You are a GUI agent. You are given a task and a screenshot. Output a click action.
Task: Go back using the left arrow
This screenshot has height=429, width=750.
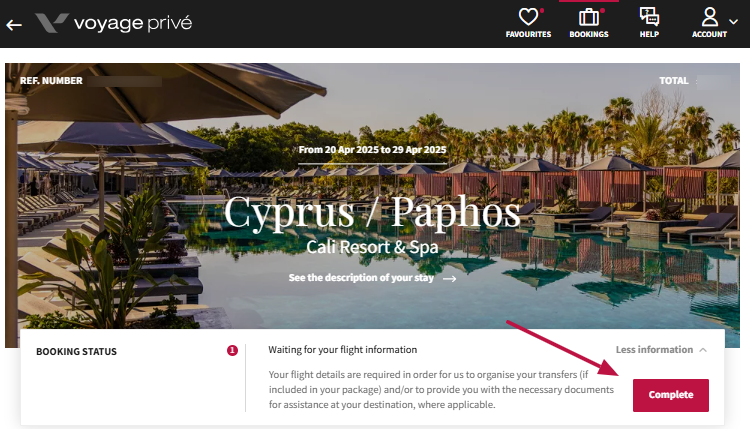click(14, 25)
